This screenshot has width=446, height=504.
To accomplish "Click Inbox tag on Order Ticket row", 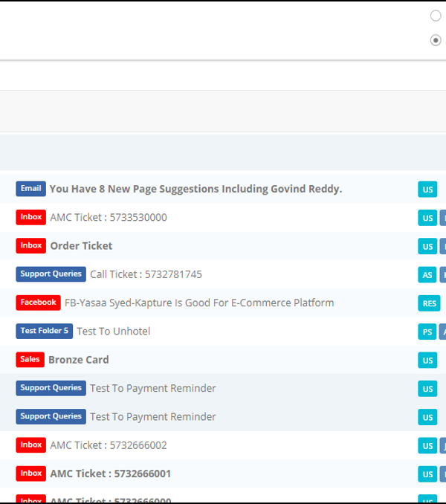I will (30, 245).
